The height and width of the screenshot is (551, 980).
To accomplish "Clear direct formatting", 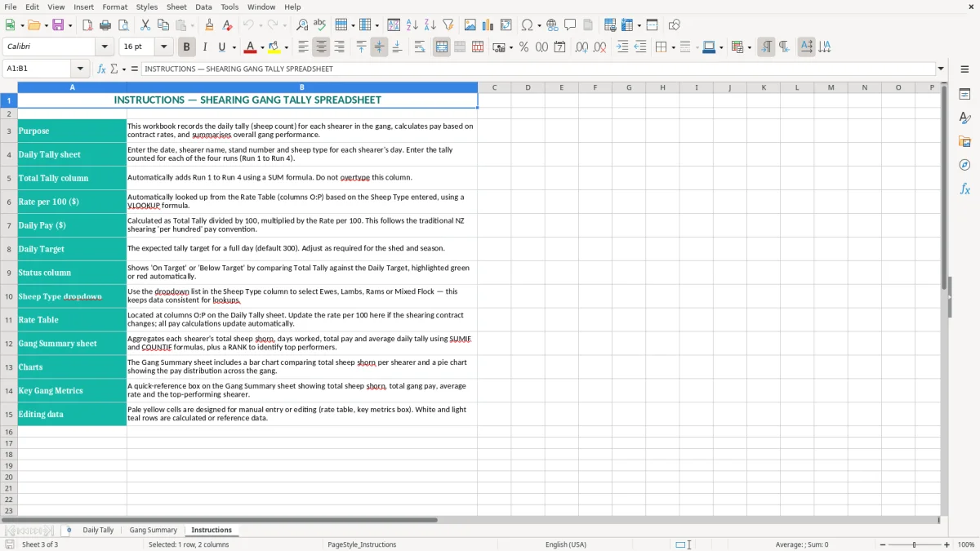I will click(x=228, y=25).
